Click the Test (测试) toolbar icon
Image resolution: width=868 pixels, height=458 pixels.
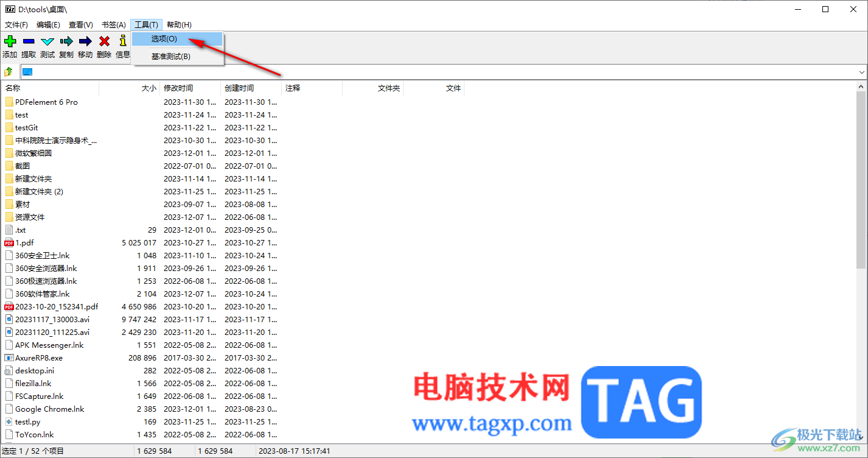47,41
